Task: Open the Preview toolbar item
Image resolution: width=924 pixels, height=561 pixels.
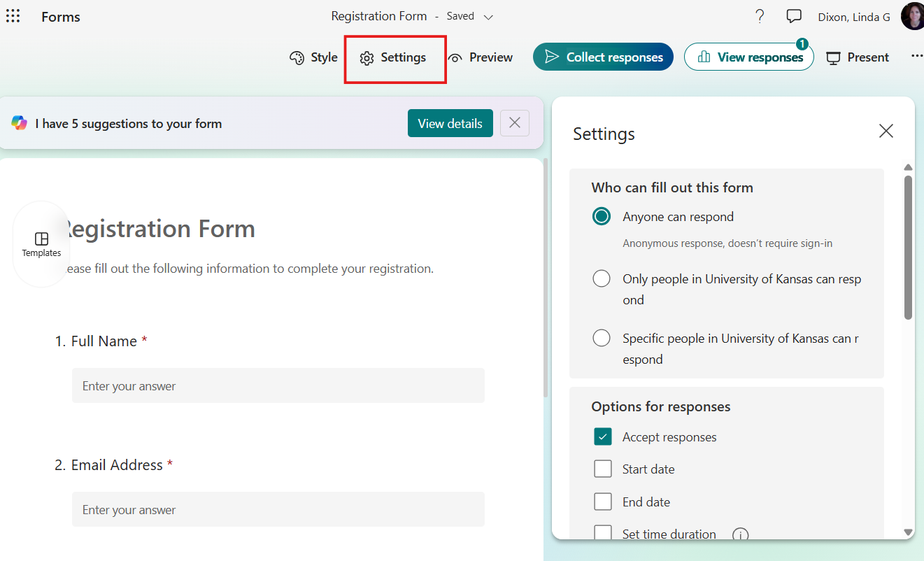Action: (x=481, y=57)
